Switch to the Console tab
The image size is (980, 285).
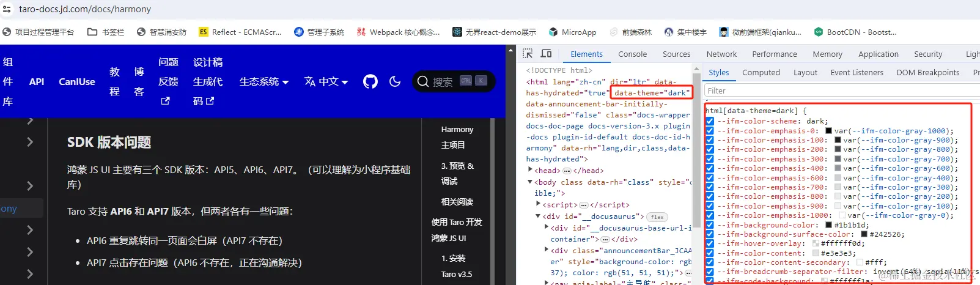coord(632,54)
